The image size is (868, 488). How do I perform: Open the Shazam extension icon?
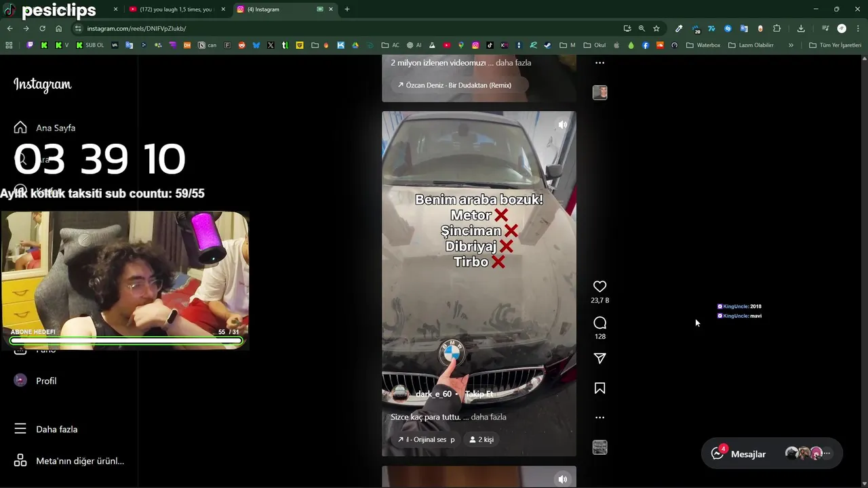(728, 28)
